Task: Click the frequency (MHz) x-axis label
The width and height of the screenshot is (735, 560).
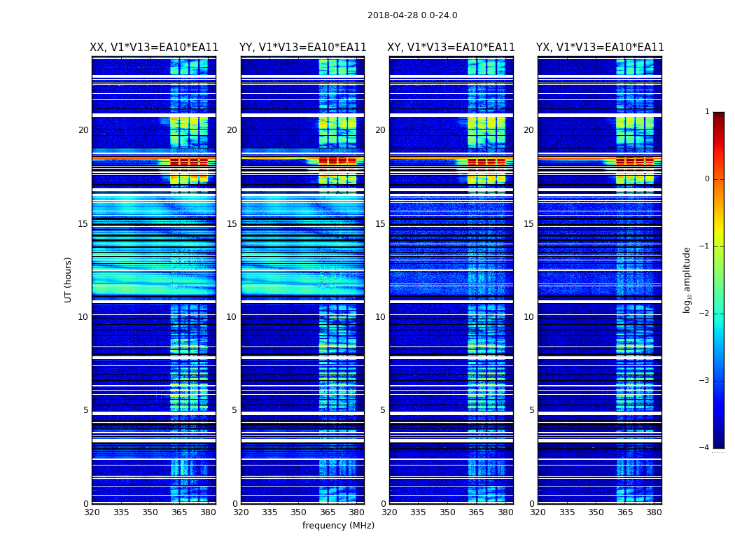Action: 338,526
